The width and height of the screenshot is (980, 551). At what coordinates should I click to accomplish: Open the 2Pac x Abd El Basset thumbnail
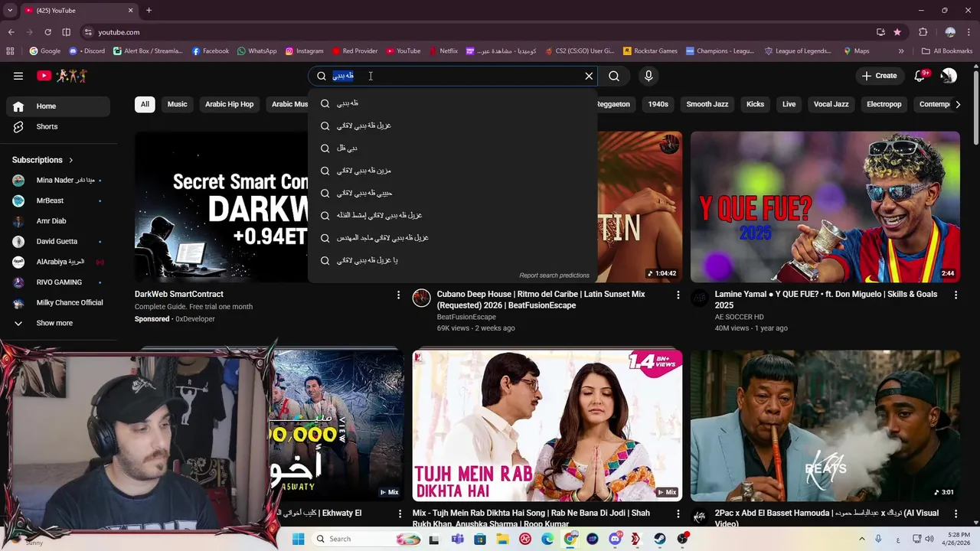[825, 425]
